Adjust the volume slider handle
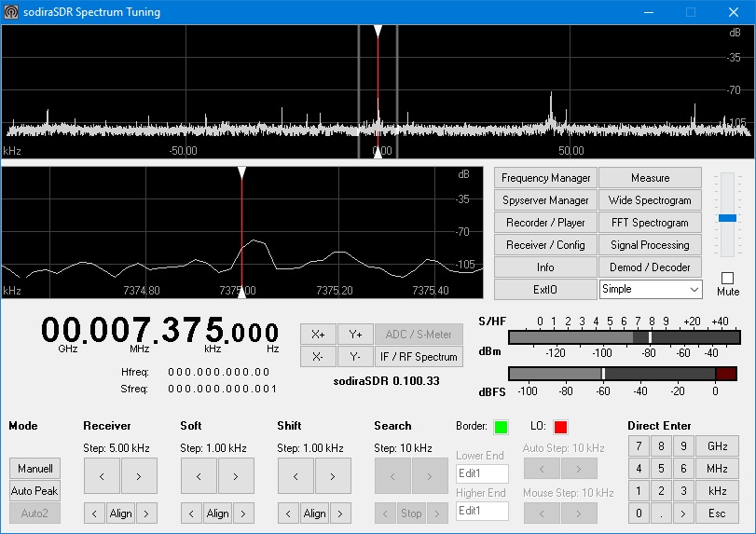 pos(727,218)
